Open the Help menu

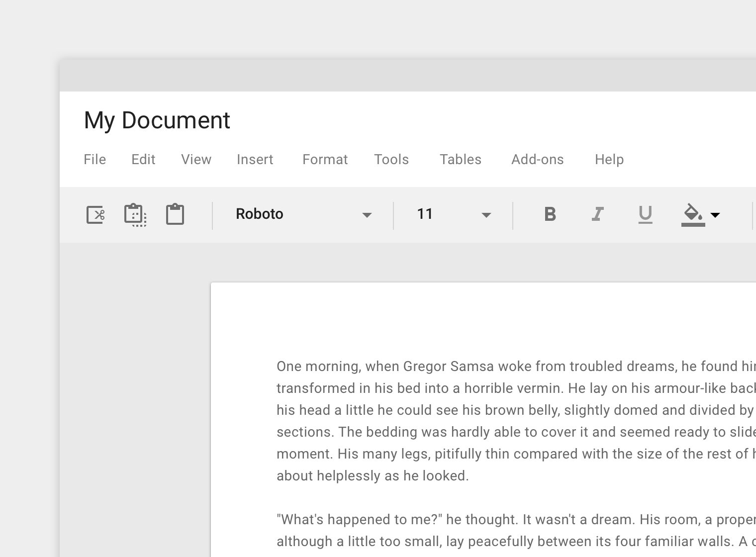[x=609, y=159]
